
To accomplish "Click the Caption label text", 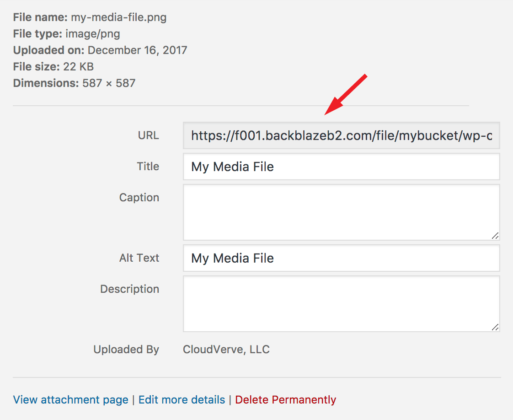I will coord(139,197).
